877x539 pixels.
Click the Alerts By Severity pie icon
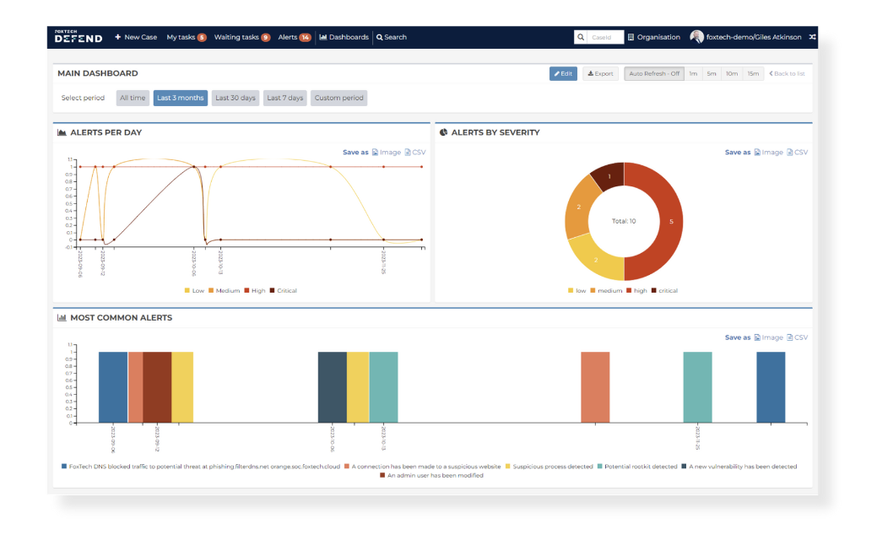tap(444, 133)
